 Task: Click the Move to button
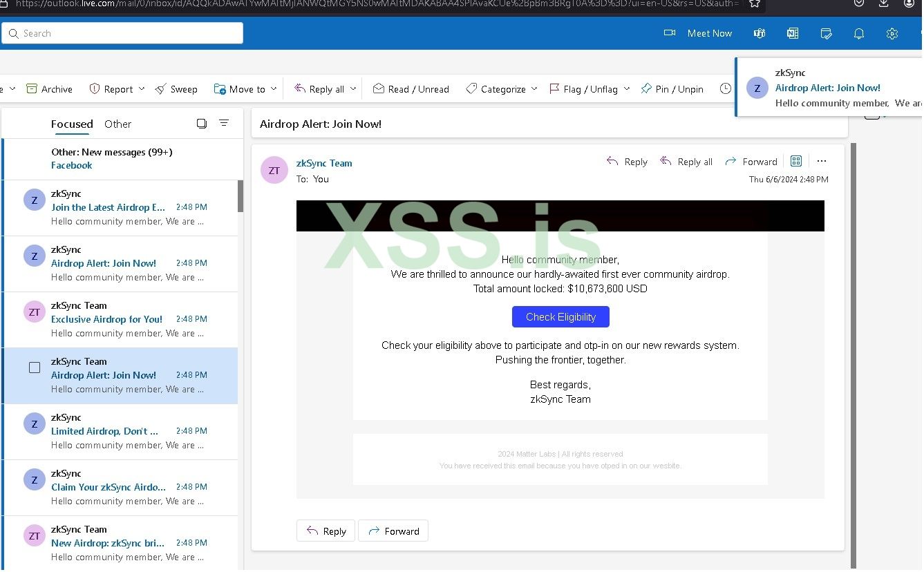[x=239, y=89]
